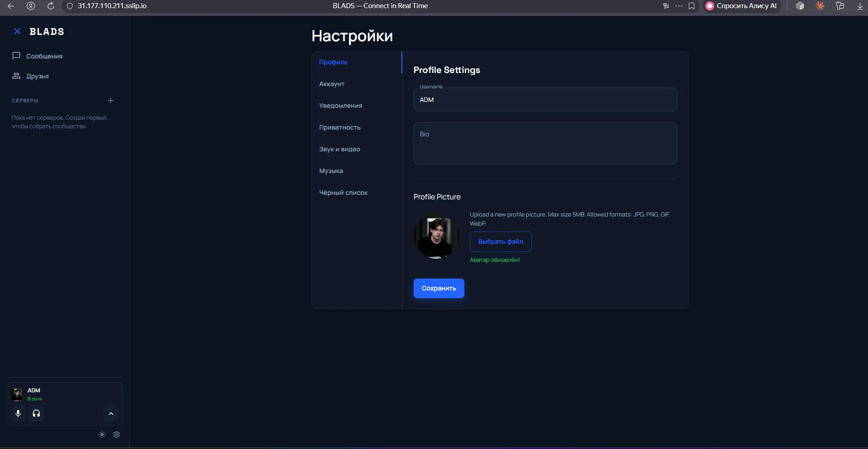This screenshot has width=868, height=449.
Task: Open Сообщения chat icon in sidebar
Action: [16, 56]
